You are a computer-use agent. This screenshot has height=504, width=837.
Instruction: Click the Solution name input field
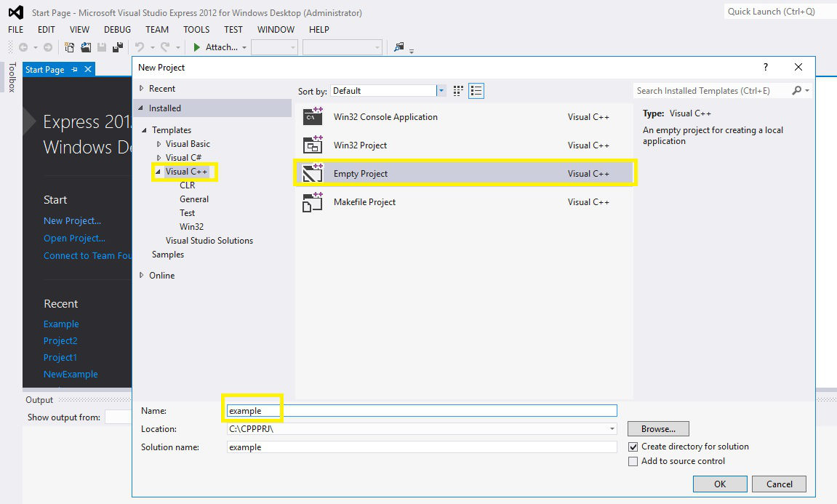pyautogui.click(x=422, y=447)
